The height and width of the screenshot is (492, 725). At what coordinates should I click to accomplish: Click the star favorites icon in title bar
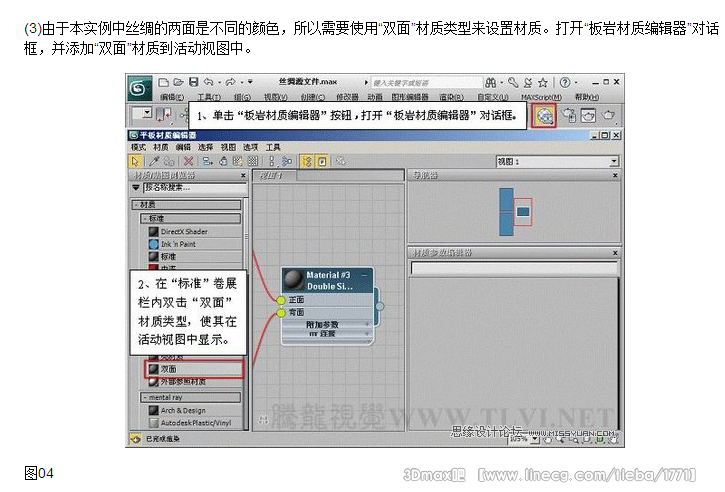543,83
